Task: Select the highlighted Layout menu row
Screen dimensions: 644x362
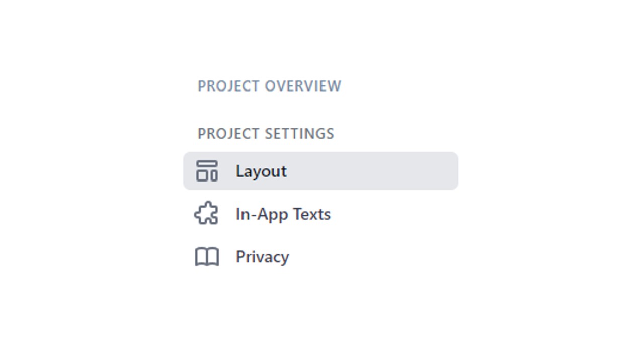Action: (320, 171)
